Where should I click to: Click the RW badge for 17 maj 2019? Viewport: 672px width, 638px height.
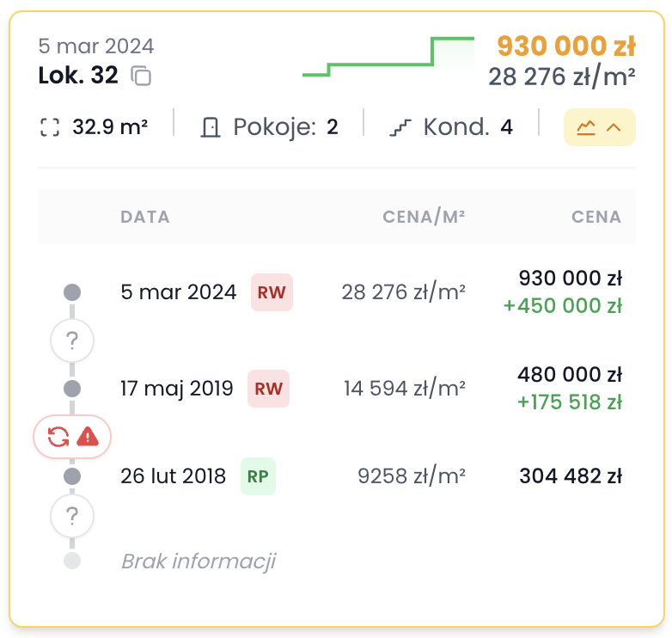pyautogui.click(x=268, y=389)
